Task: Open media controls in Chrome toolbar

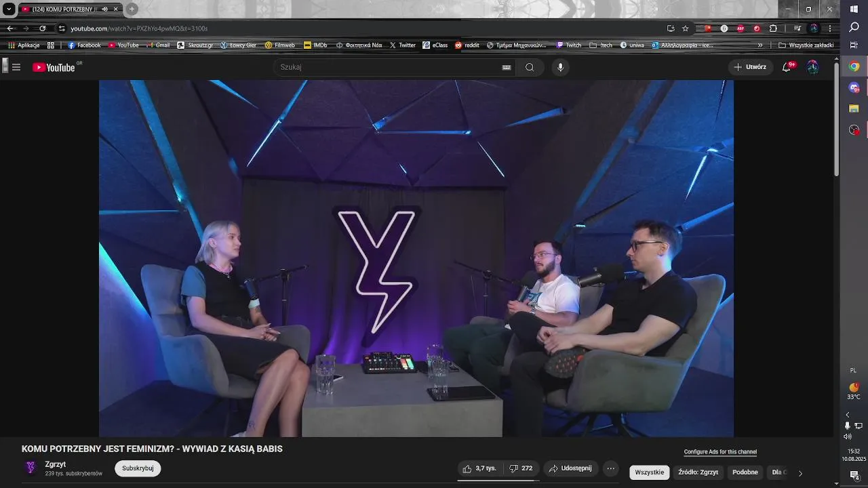Action: [797, 28]
